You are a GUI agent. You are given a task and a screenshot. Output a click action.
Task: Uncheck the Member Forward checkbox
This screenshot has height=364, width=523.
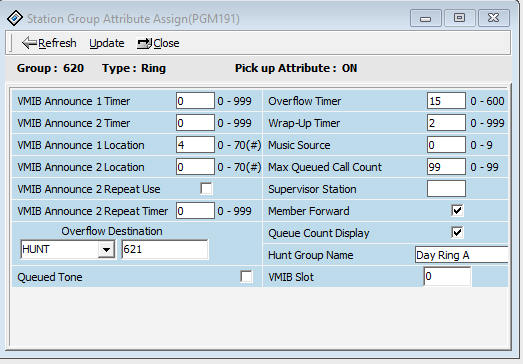[457, 211]
